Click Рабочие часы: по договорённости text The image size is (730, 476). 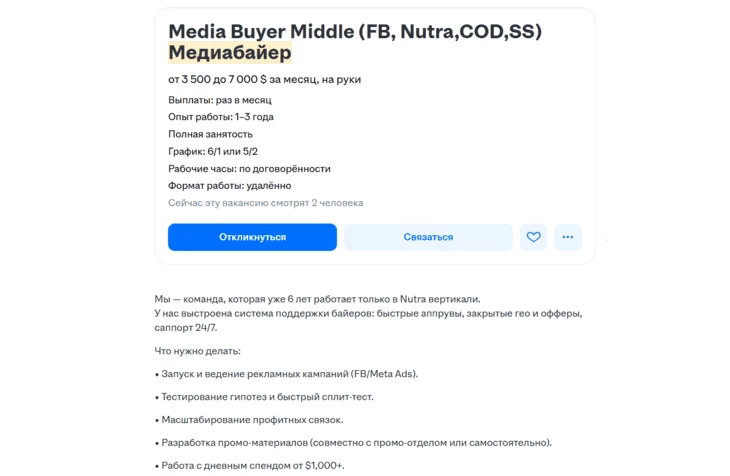point(249,168)
